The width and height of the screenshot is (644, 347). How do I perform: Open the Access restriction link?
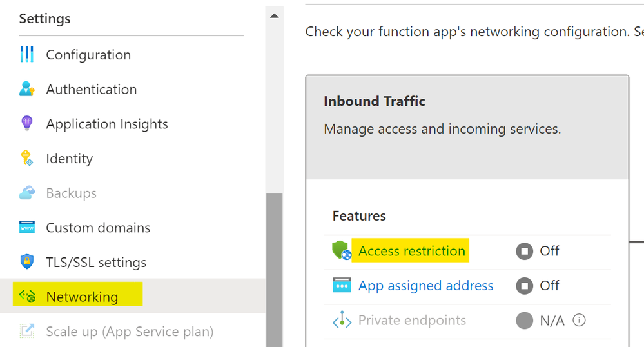(411, 251)
